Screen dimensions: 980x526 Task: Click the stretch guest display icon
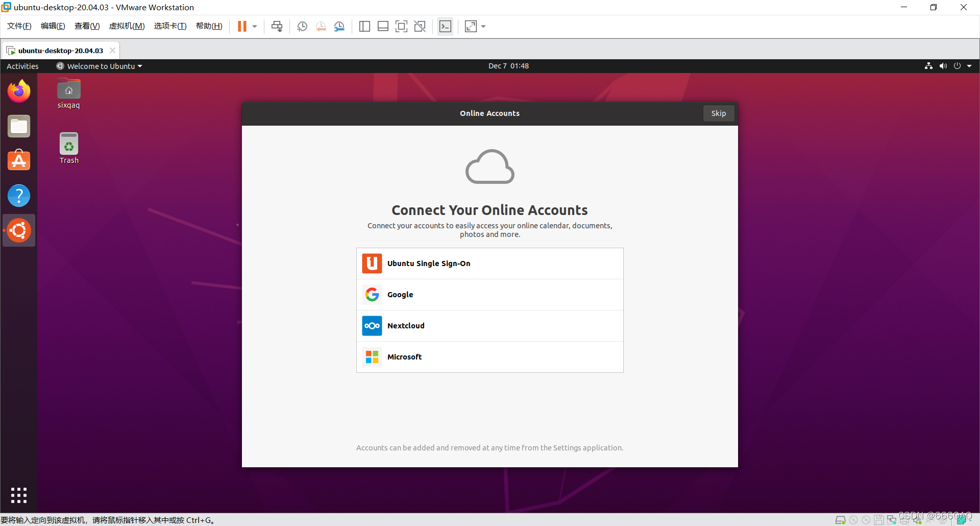tap(471, 27)
